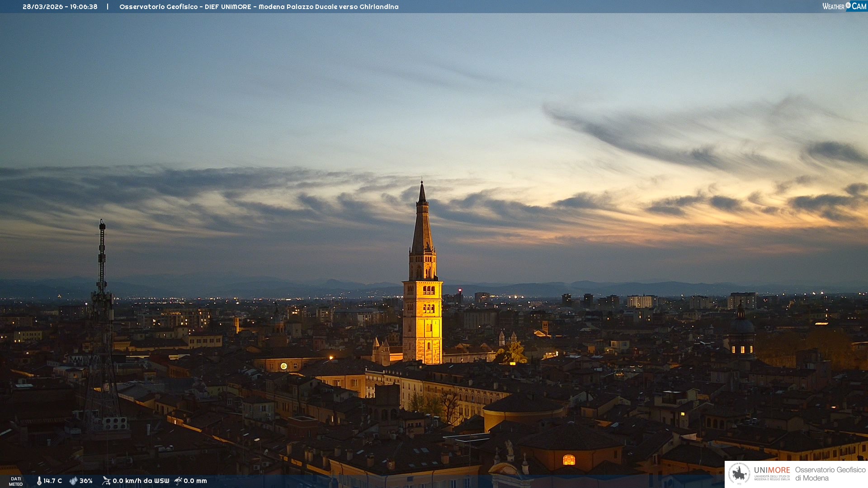This screenshot has height=488, width=868.
Task: Click the umbrella rainfall icon
Action: [178, 481]
